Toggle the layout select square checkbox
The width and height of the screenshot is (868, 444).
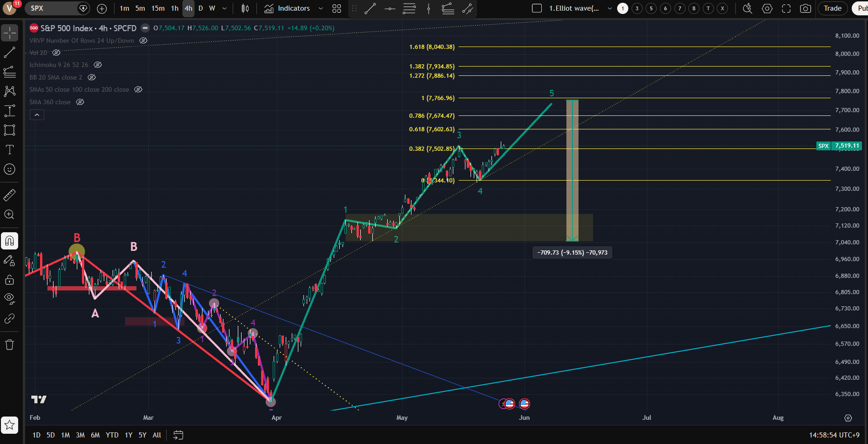537,8
